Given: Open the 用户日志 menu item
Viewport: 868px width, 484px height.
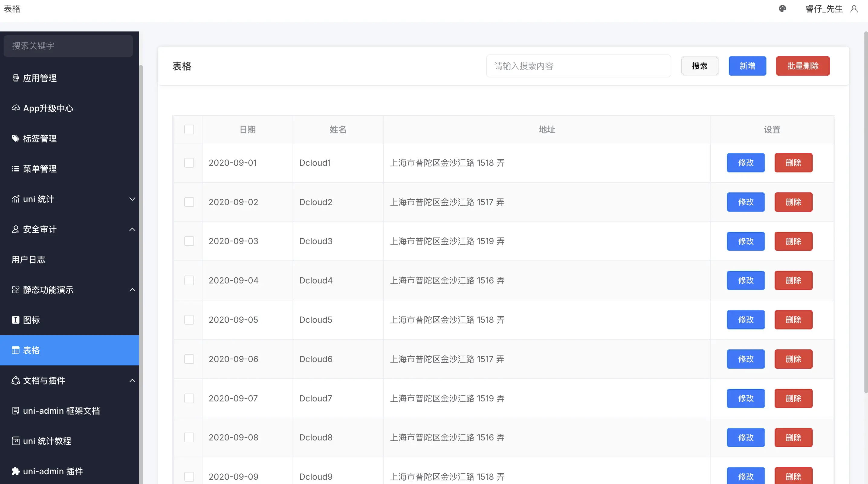Looking at the screenshot, I should point(28,259).
